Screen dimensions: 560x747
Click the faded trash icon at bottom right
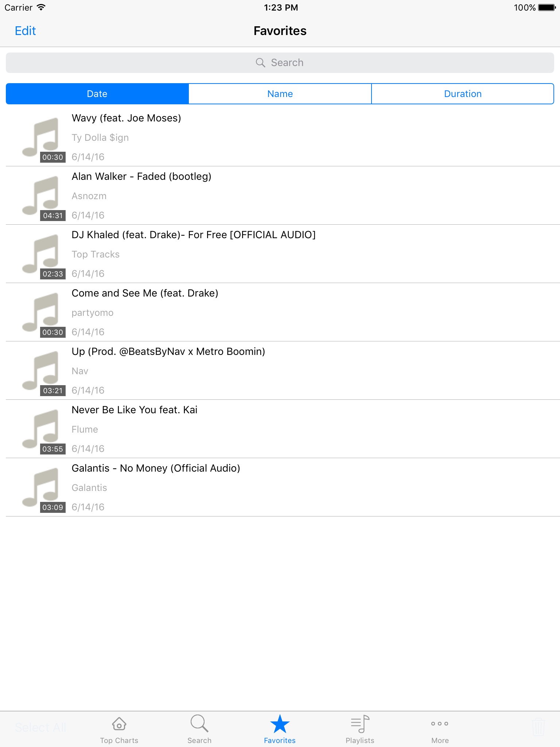pyautogui.click(x=538, y=727)
